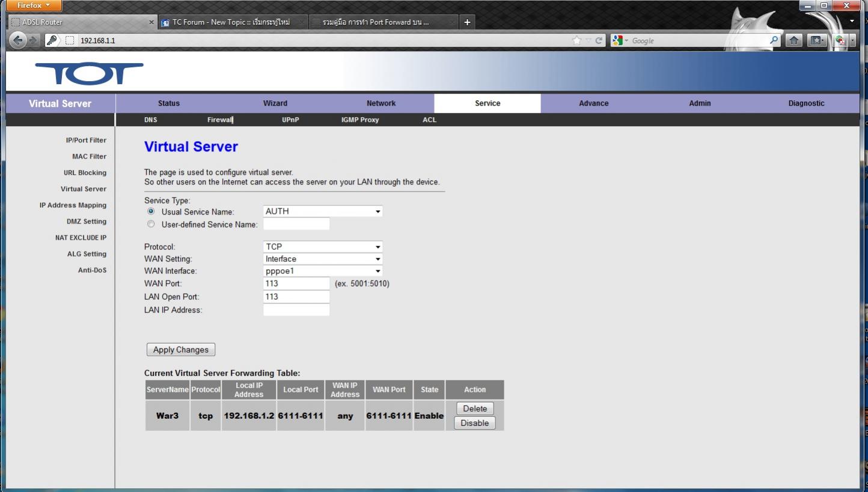
Task: Click the magnifier search icon in search box
Action: pos(775,40)
